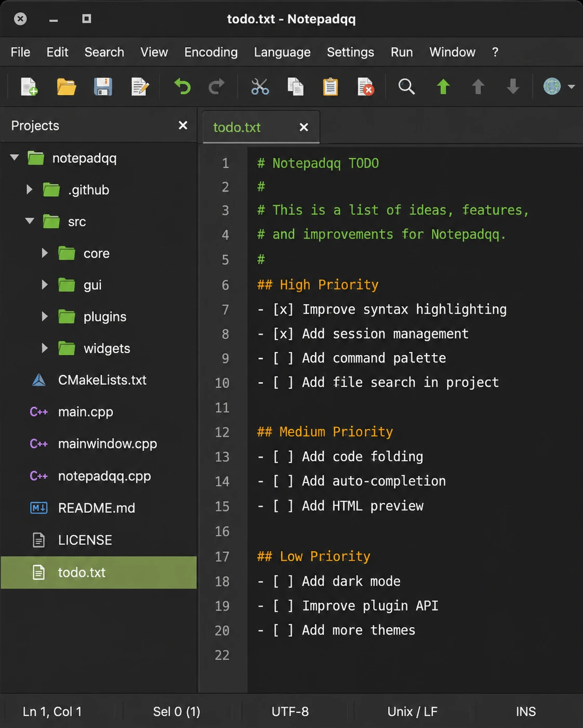Close the Projects panel
The height and width of the screenshot is (728, 583).
coord(183,125)
